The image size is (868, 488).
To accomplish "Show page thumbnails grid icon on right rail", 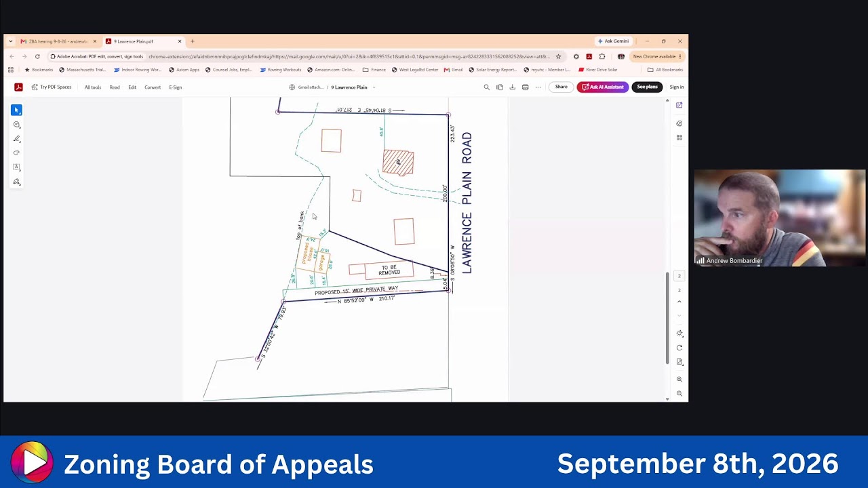I will coord(679,138).
